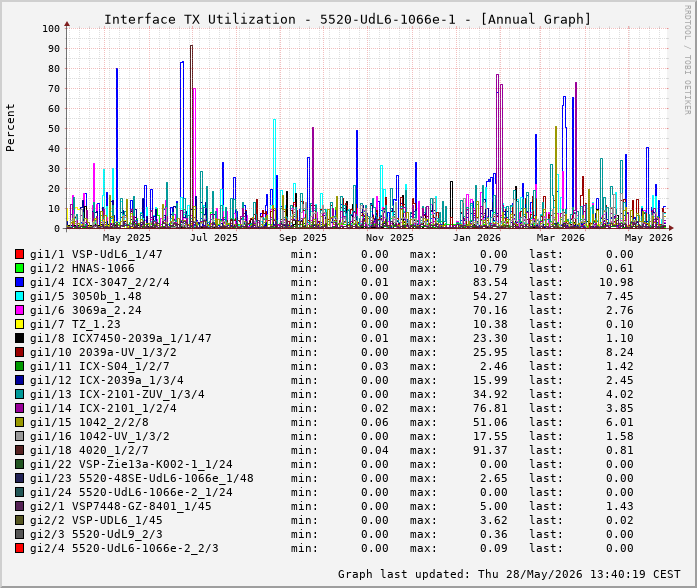Click the May 2025 x-axis label
This screenshot has width=697, height=588.
pos(127,238)
